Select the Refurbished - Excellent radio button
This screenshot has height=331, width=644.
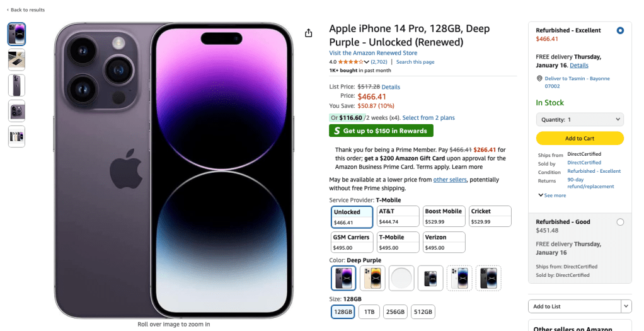pos(621,30)
